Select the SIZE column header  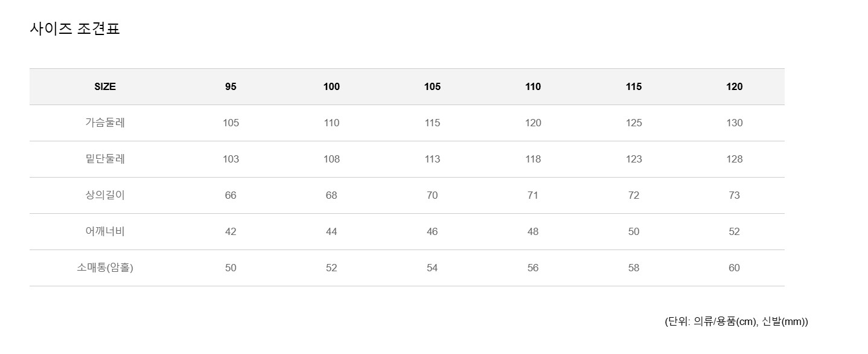pyautogui.click(x=105, y=86)
